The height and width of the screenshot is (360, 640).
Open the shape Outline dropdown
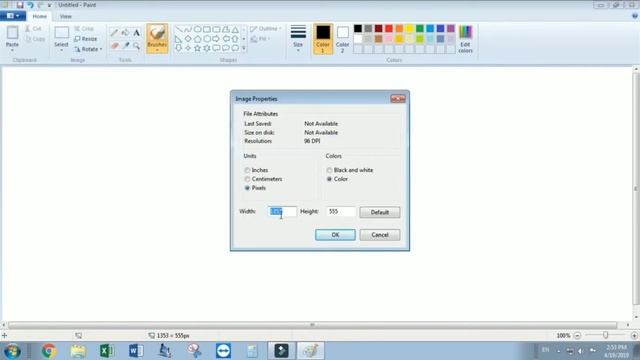(266, 29)
